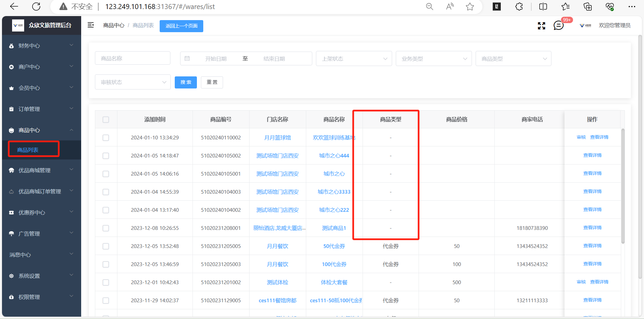Click the table's vertical scrollbar
This screenshot has height=319, width=644.
pyautogui.click(x=623, y=186)
